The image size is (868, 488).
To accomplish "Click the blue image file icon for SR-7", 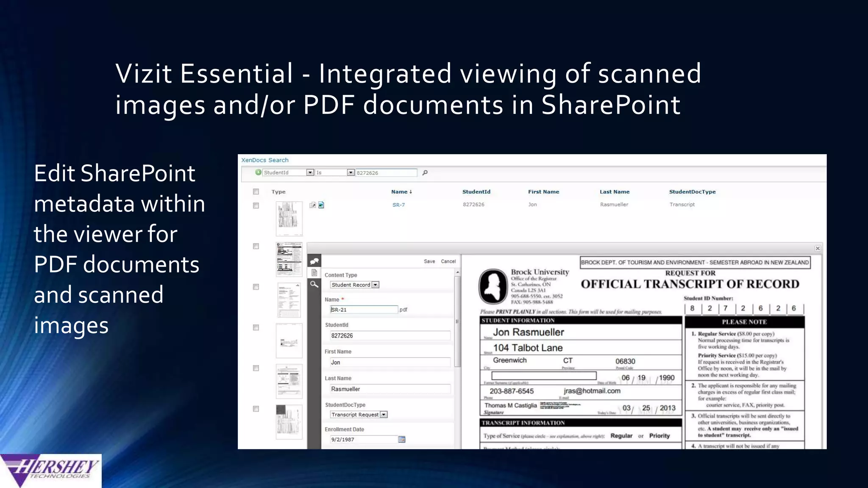I will pyautogui.click(x=321, y=205).
